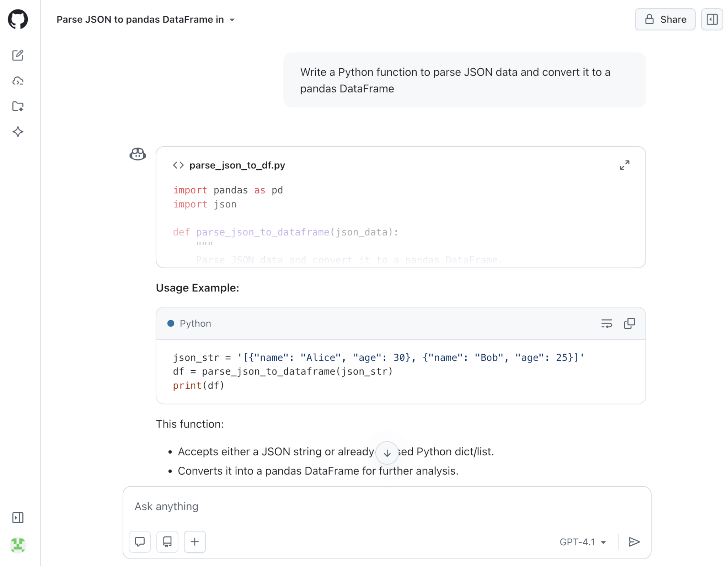This screenshot has height=566, width=728.
Task: Toggle the right sidebar panel
Action: [x=712, y=20]
